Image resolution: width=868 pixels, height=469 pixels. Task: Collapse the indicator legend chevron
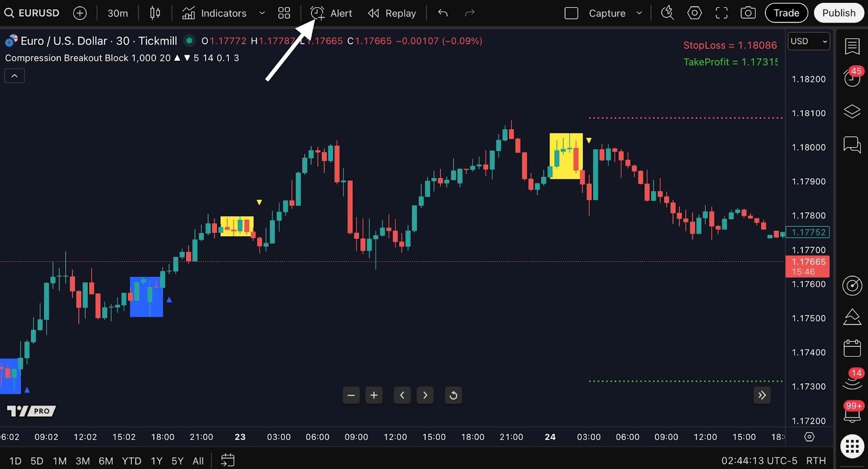pos(15,76)
